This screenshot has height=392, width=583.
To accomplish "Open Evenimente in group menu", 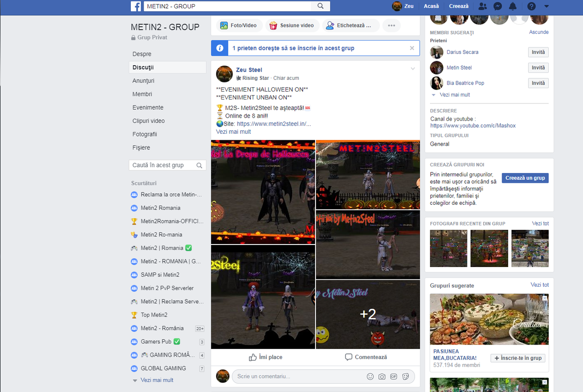I will 147,107.
